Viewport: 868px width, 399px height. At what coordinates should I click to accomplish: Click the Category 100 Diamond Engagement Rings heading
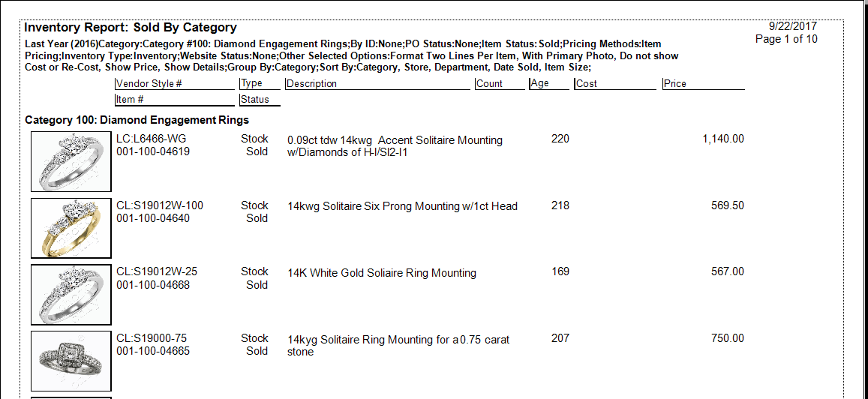coord(137,120)
